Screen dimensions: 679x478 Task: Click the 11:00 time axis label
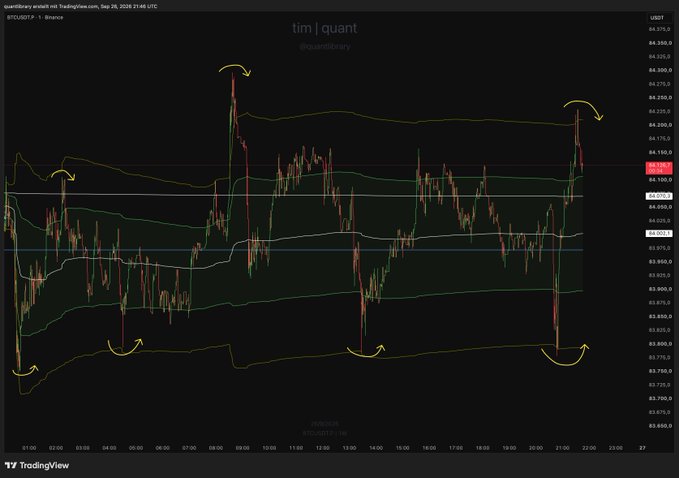[296, 448]
